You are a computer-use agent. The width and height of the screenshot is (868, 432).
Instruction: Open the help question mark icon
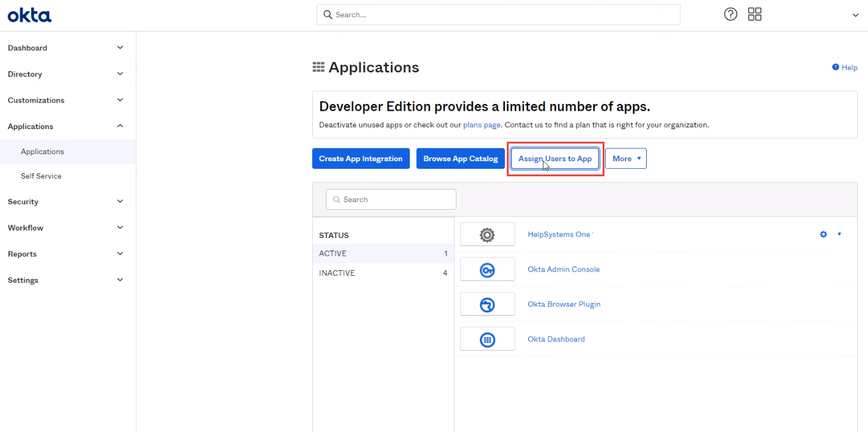731,14
